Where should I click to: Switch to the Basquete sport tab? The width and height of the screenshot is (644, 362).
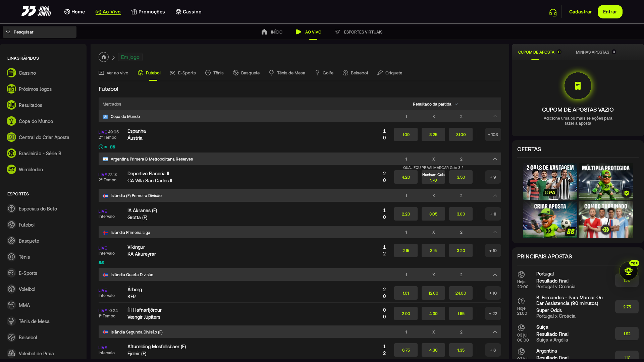pyautogui.click(x=246, y=73)
